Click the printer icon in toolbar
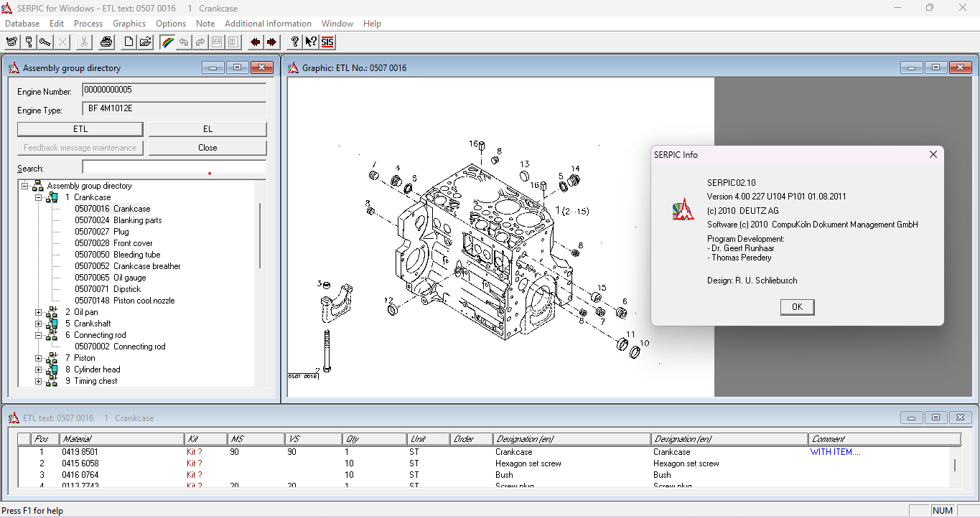980x518 pixels. pyautogui.click(x=106, y=42)
